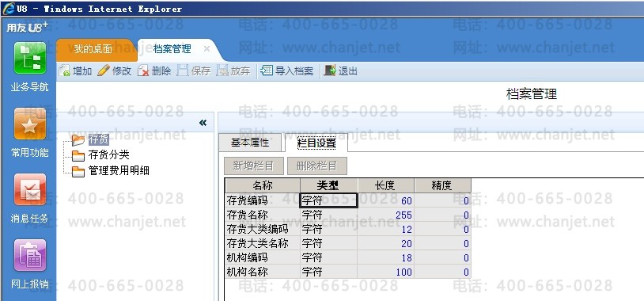Open the 消息任务 envelope icon
The height and width of the screenshot is (301, 644).
(30, 189)
